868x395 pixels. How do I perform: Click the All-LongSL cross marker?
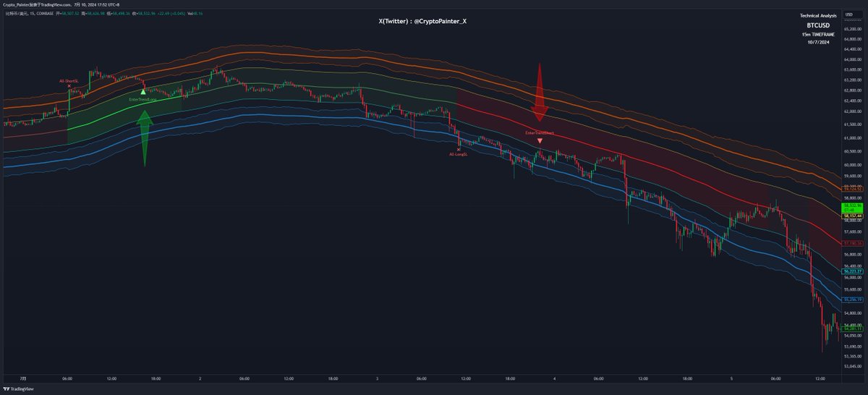point(459,149)
